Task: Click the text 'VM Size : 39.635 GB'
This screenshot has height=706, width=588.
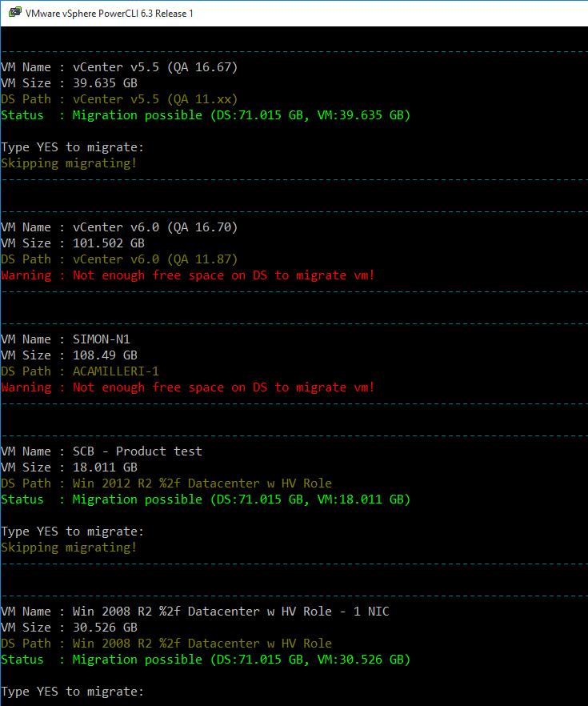Action: (x=70, y=83)
